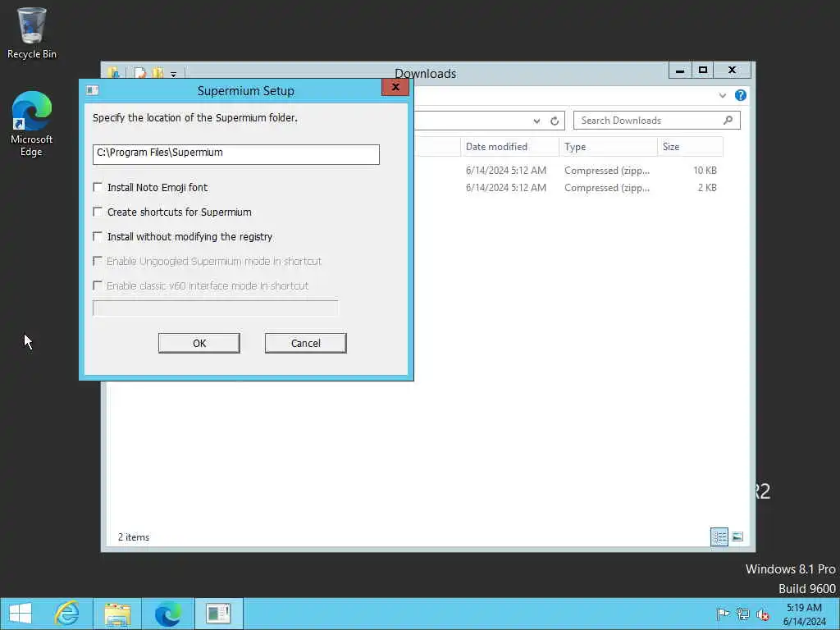Sort by Date modified column
Image resolution: width=840 pixels, height=630 pixels.
(509, 147)
